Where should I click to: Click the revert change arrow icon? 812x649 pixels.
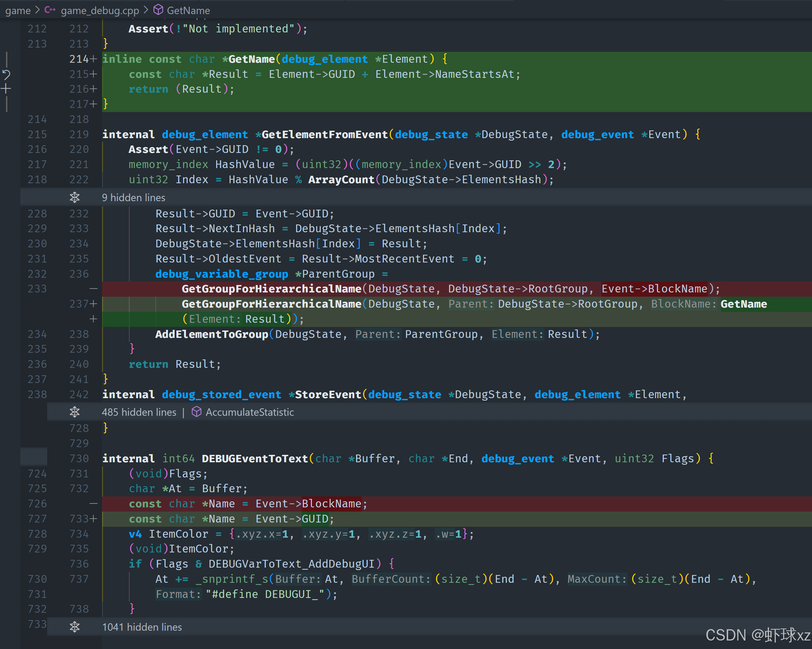tap(6, 74)
